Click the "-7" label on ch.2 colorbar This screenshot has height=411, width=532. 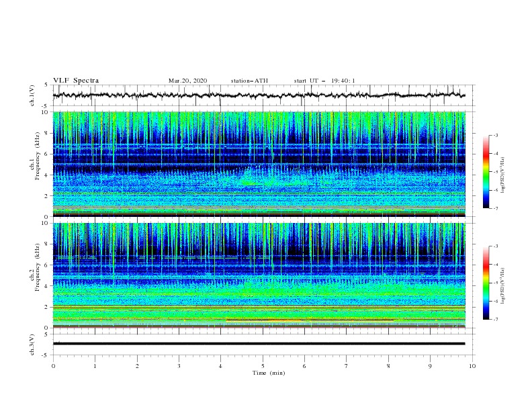point(496,319)
